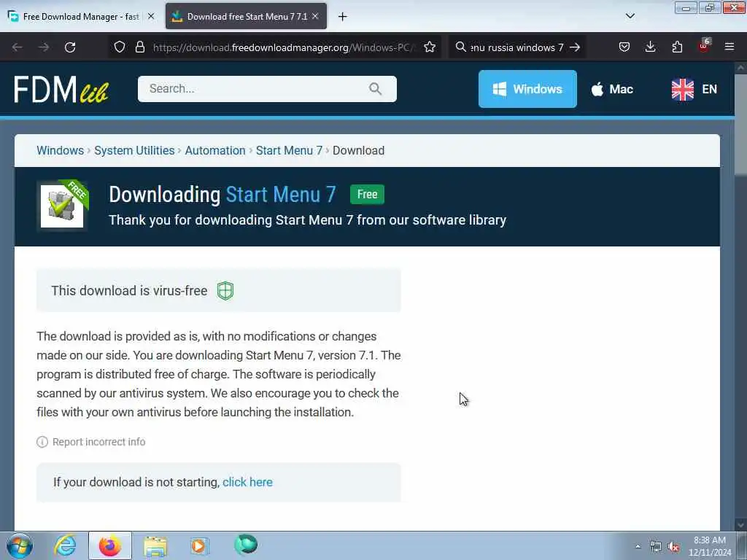This screenshot has width=747, height=560.
Task: Click the Start Menu 7 title link
Action: tap(281, 194)
